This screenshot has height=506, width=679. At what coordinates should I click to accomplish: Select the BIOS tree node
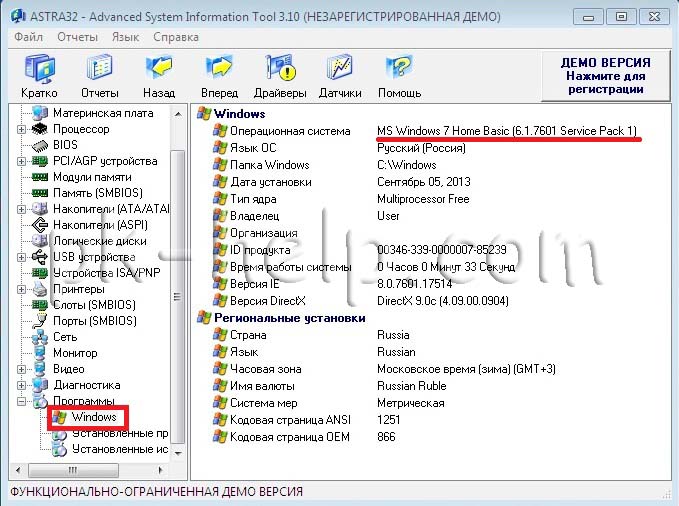pos(65,145)
